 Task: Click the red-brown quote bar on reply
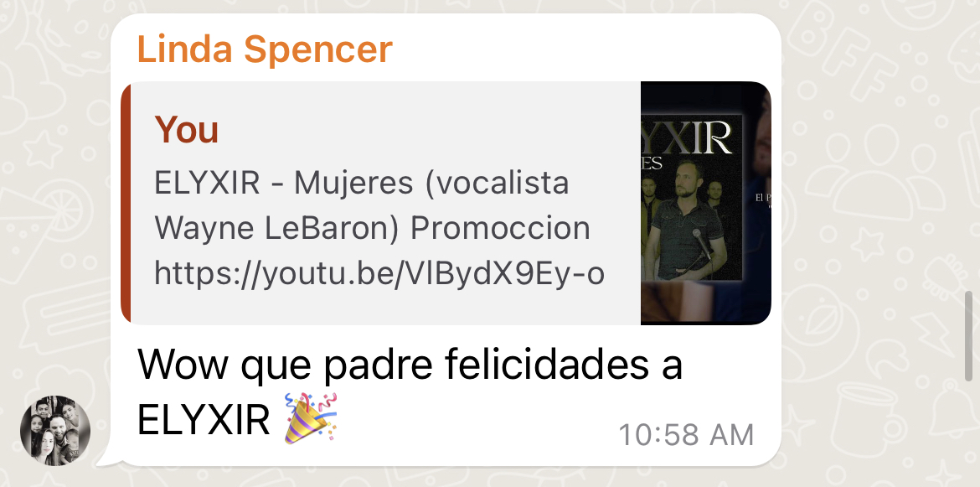pos(126,203)
